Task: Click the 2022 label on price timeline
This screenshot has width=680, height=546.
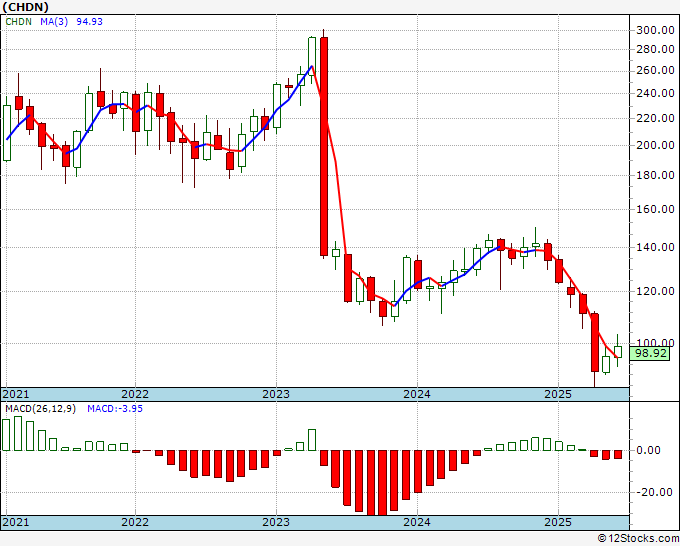Action: [135, 394]
